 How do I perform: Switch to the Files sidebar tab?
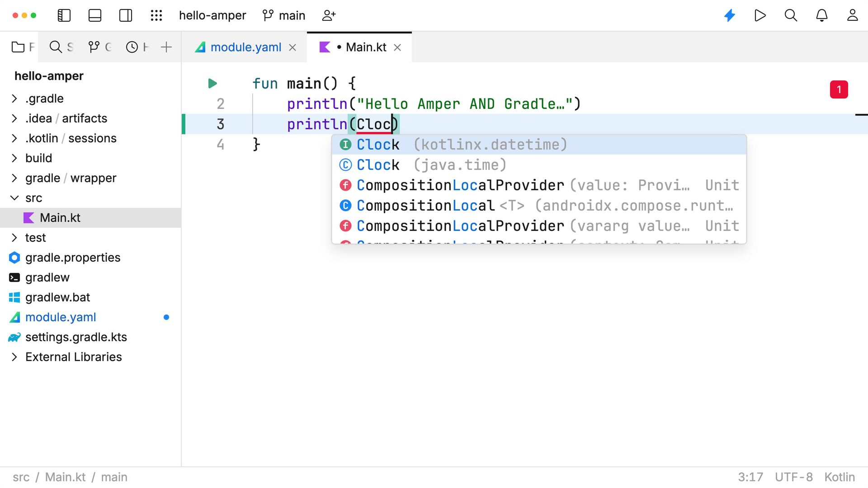pos(23,47)
